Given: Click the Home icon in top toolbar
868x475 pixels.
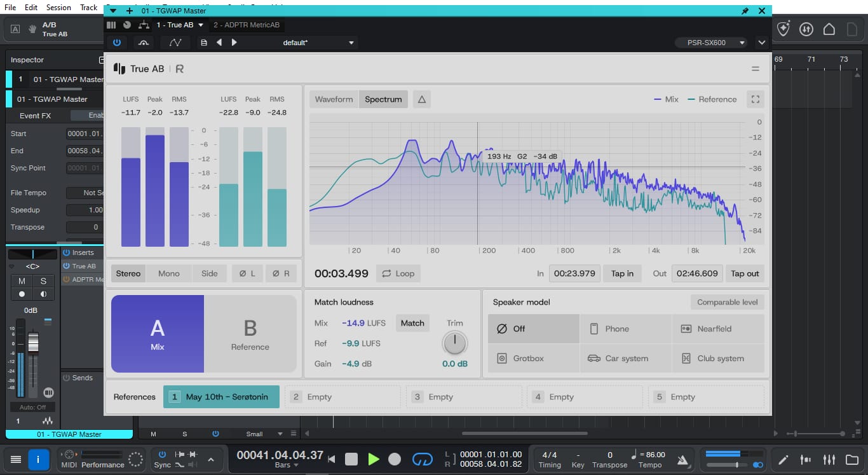Looking at the screenshot, I should (x=829, y=29).
